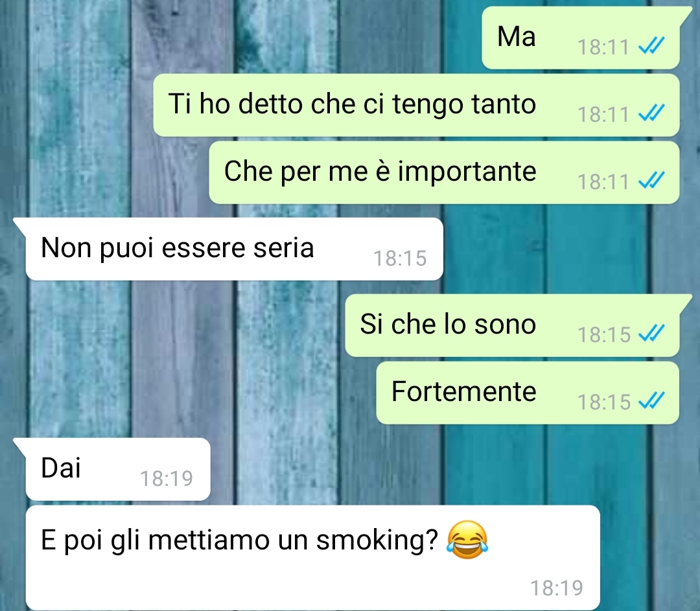The height and width of the screenshot is (611, 700).
Task: Click blue double-check on 'Ti ho detto' message
Action: tap(652, 113)
